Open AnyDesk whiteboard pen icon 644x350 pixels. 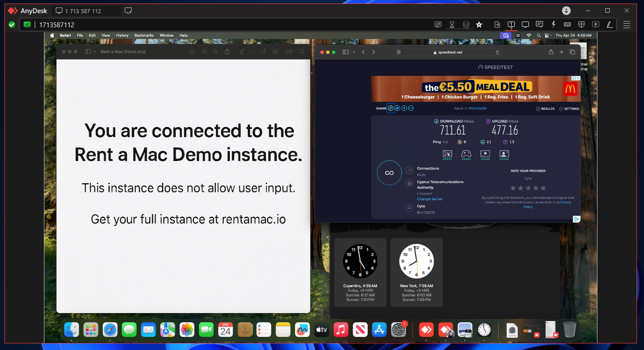click(609, 25)
